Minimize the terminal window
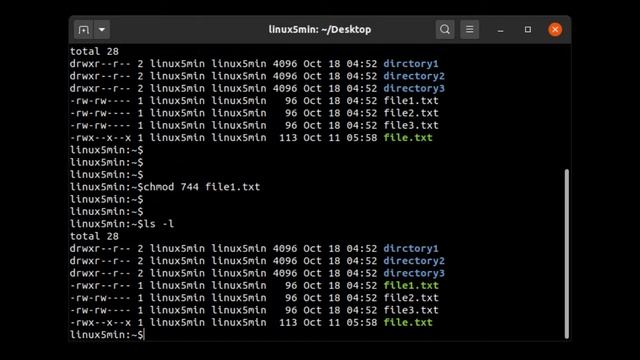 coord(500,30)
